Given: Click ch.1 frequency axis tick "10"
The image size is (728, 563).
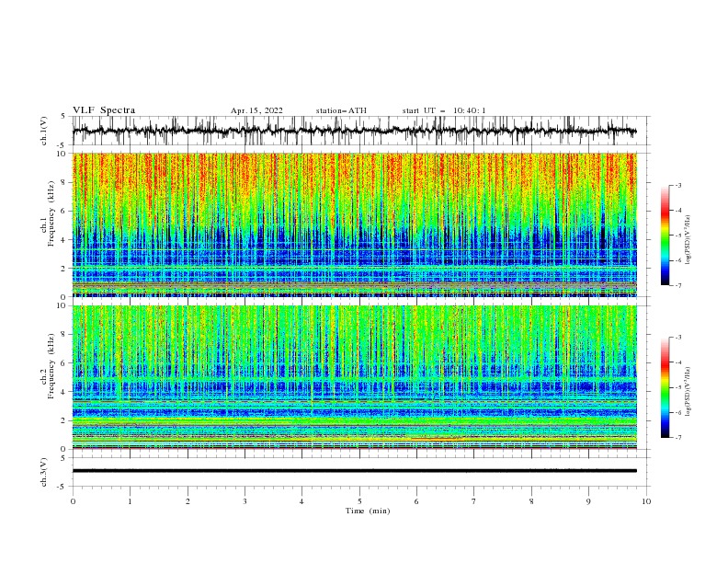Looking at the screenshot, I should click(62, 154).
